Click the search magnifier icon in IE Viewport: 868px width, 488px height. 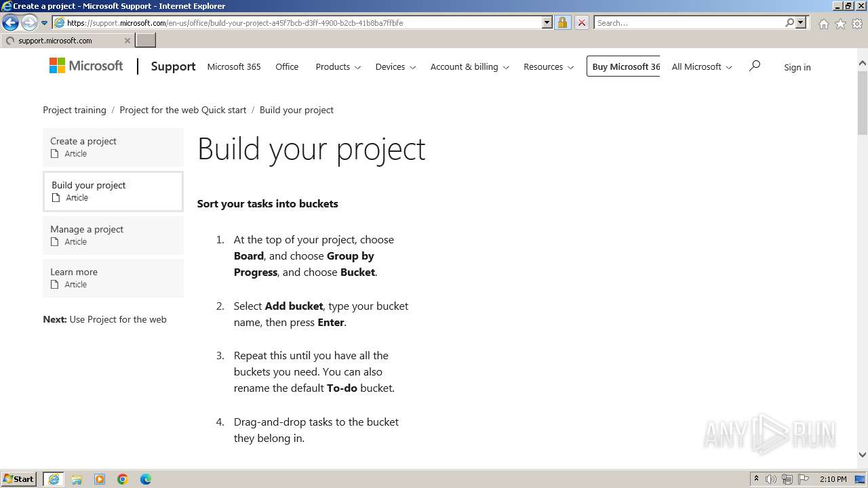tap(789, 22)
